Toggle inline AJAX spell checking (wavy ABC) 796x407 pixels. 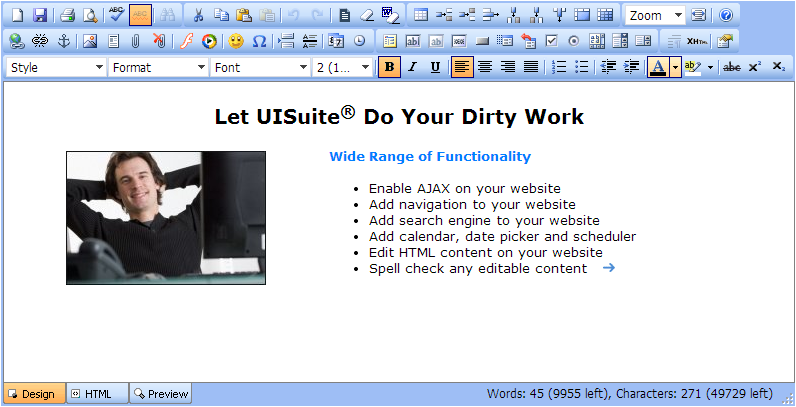(141, 15)
